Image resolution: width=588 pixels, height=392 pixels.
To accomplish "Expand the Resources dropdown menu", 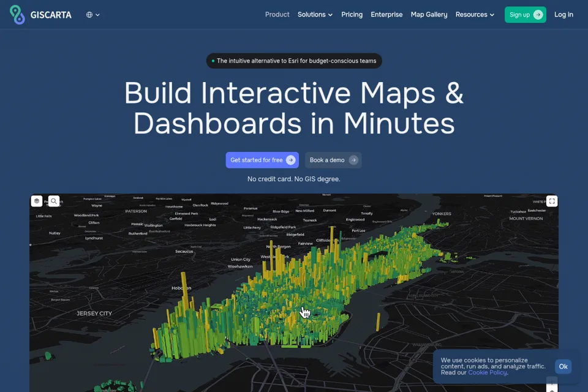I will pyautogui.click(x=475, y=15).
